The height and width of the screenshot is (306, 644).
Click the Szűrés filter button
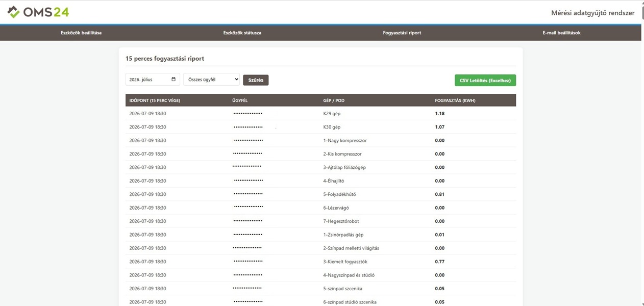[x=256, y=80]
